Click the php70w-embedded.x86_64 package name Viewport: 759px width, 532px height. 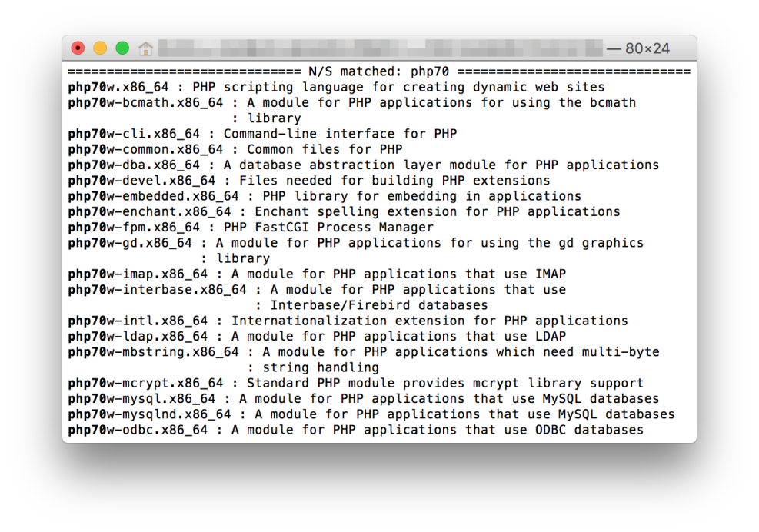tap(153, 196)
